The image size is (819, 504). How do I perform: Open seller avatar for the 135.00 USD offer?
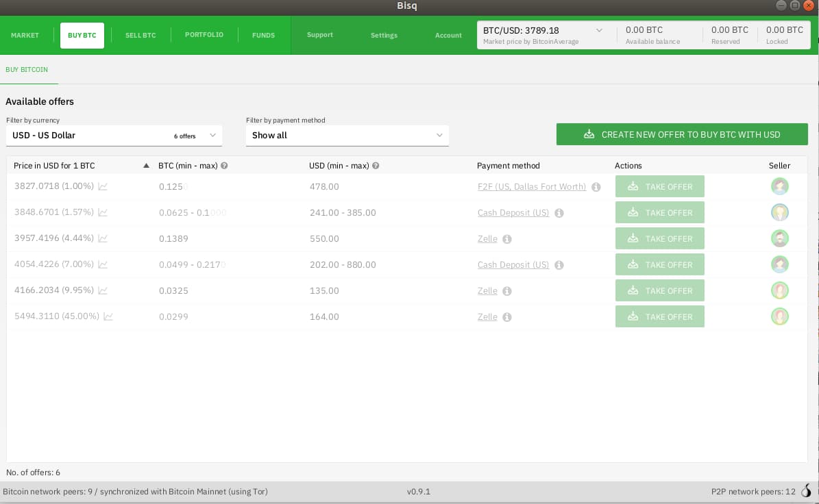(779, 290)
